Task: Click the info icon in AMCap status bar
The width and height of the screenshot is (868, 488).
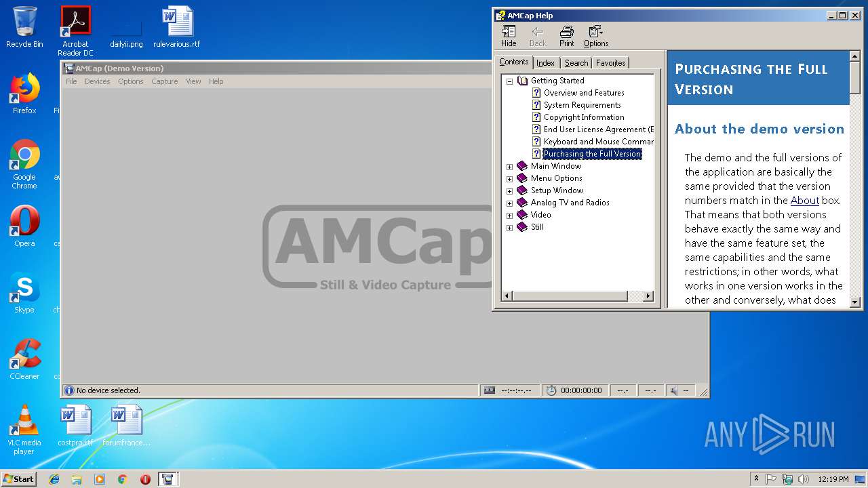Action: (x=68, y=390)
